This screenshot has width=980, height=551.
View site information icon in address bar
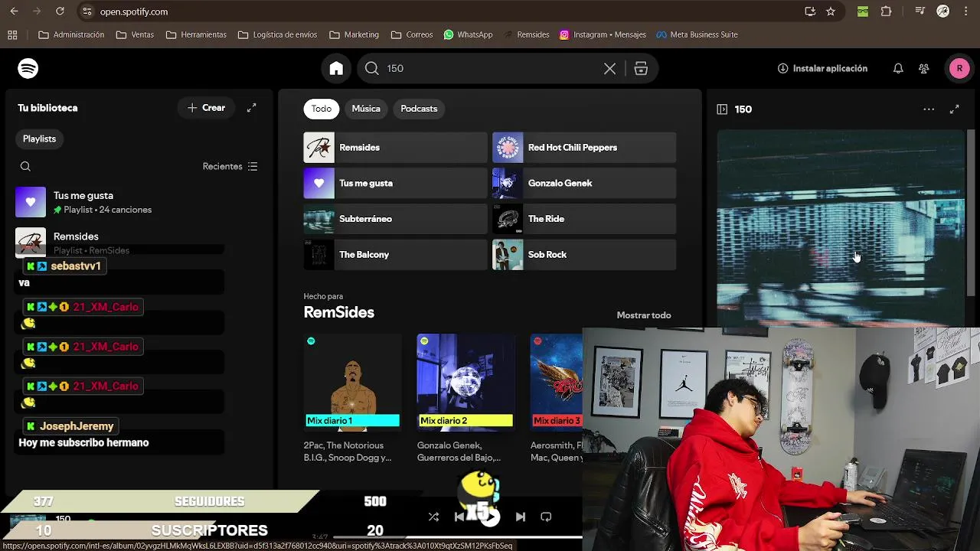[87, 11]
